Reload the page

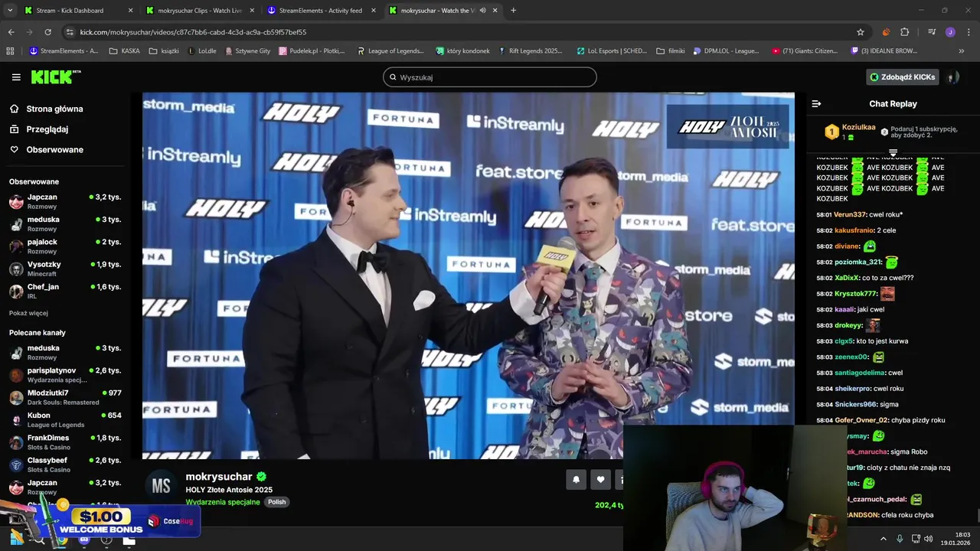[47, 32]
